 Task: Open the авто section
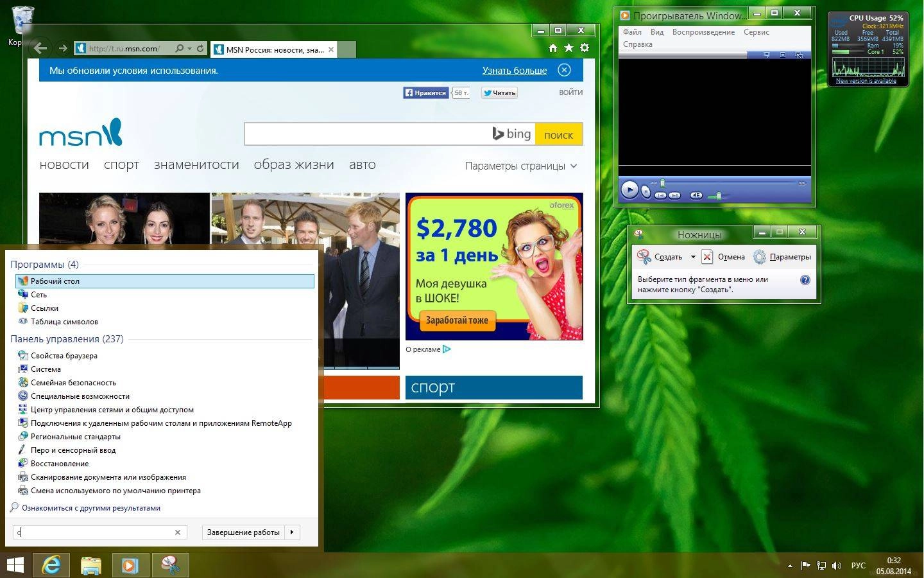[x=363, y=164]
